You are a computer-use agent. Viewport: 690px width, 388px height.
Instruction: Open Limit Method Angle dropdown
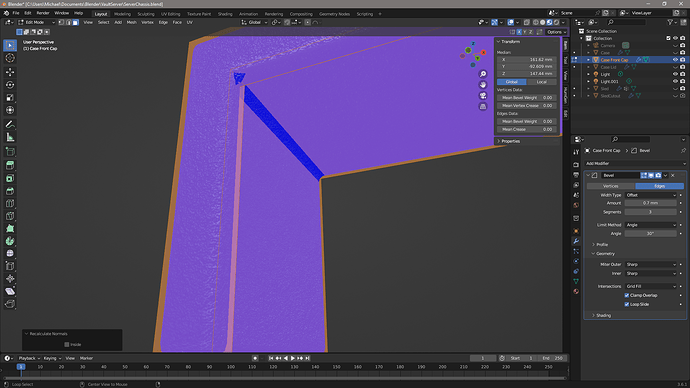pyautogui.click(x=651, y=225)
